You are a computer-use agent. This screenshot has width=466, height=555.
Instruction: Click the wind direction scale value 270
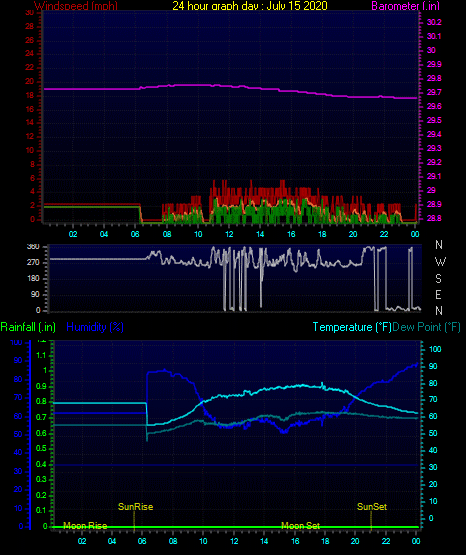point(33,263)
